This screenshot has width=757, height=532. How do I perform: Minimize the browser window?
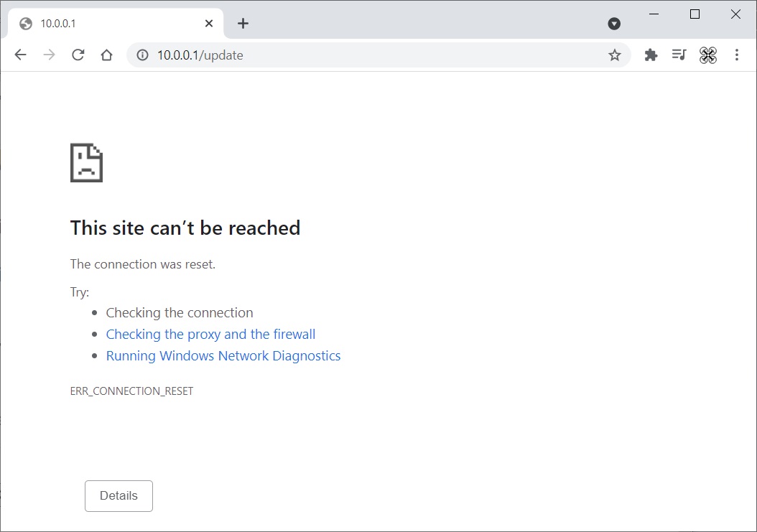[x=654, y=14]
